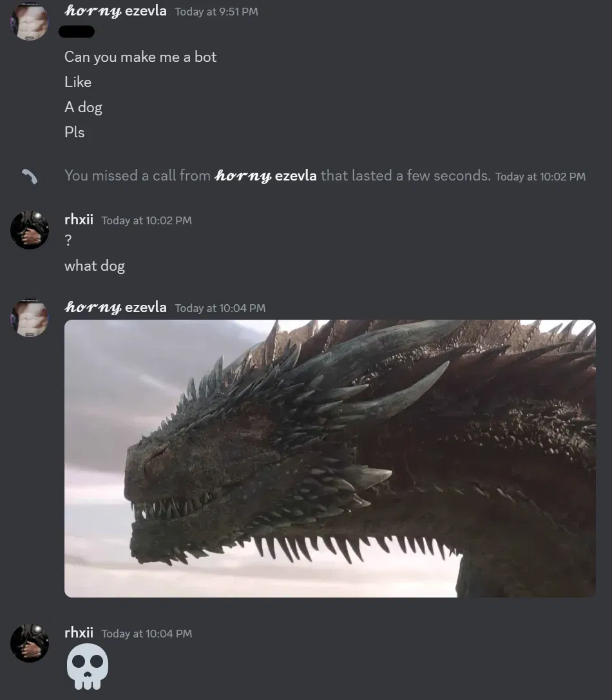This screenshot has height=700, width=612.
Task: Select the question mark message from rhxii
Action: click(68, 240)
